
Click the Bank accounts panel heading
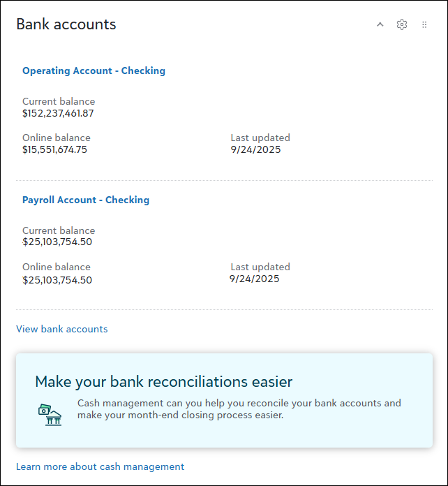66,24
